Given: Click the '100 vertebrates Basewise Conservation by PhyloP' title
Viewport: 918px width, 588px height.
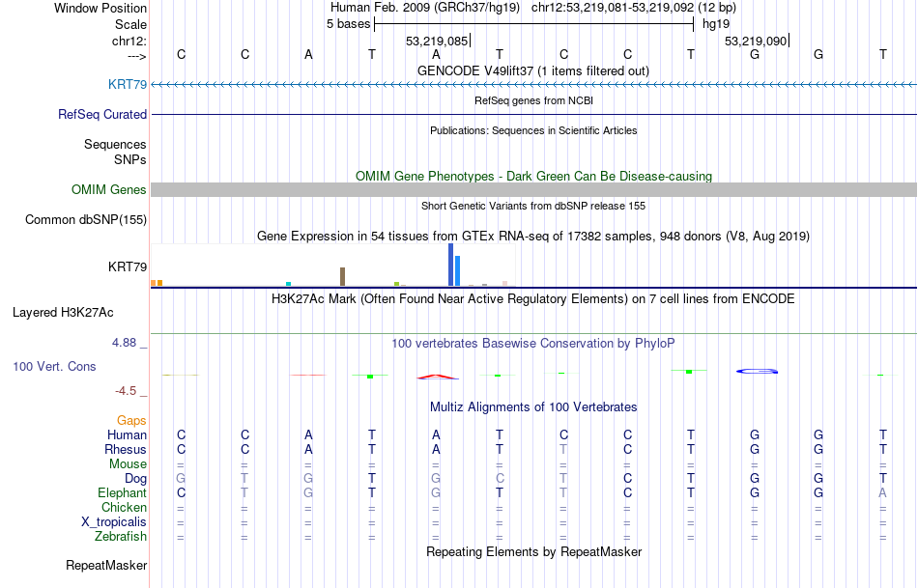Looking at the screenshot, I should coord(532,343).
